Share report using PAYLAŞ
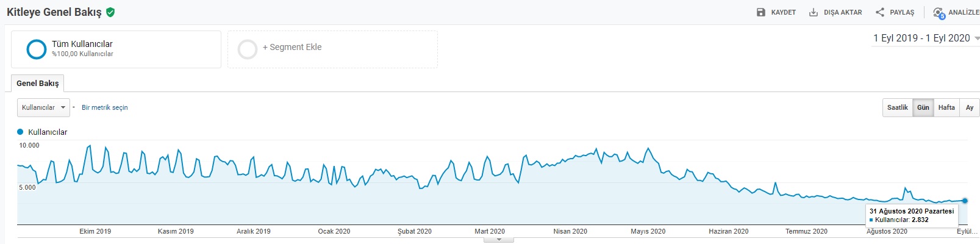Screen dimensions: 980x244 coord(895,12)
